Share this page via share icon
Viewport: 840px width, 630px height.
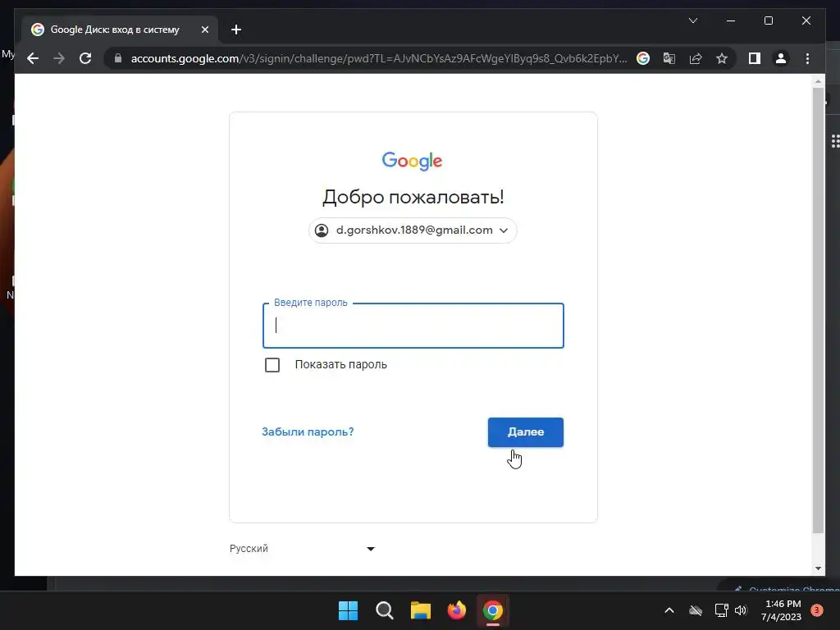point(696,58)
